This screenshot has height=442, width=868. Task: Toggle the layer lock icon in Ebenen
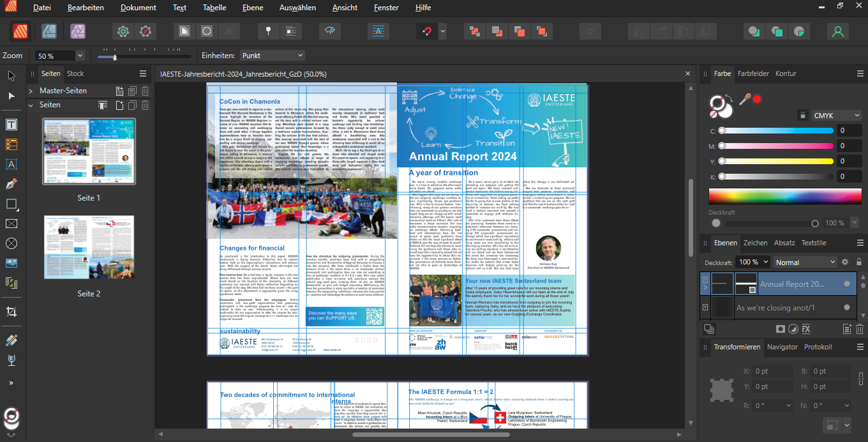(858, 262)
